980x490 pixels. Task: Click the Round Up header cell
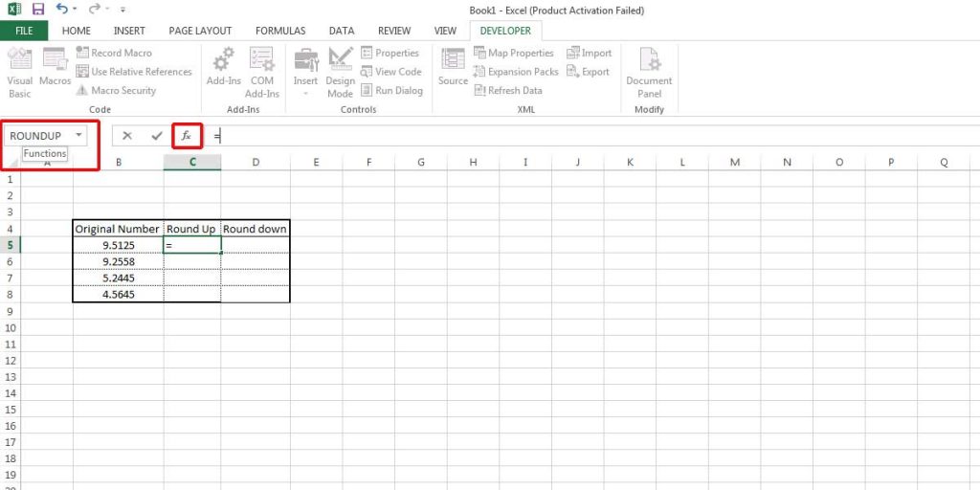192,229
